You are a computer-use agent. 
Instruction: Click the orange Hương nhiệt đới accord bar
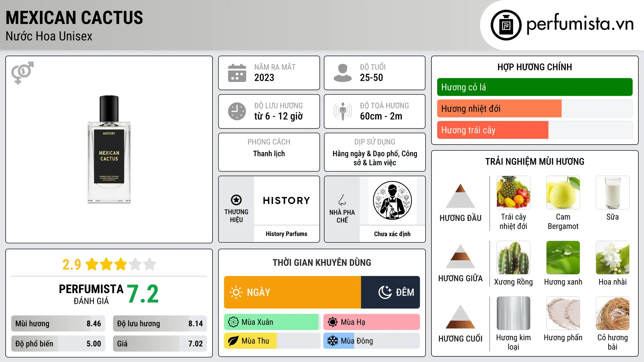[499, 109]
